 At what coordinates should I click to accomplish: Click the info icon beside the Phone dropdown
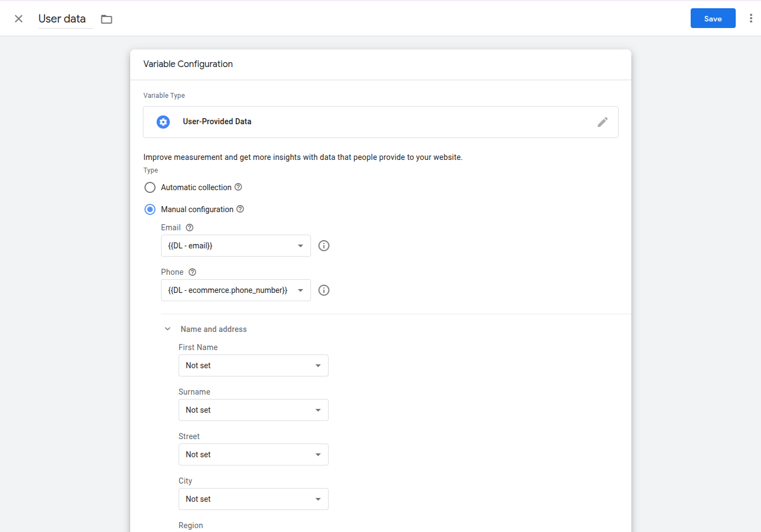[x=324, y=290]
